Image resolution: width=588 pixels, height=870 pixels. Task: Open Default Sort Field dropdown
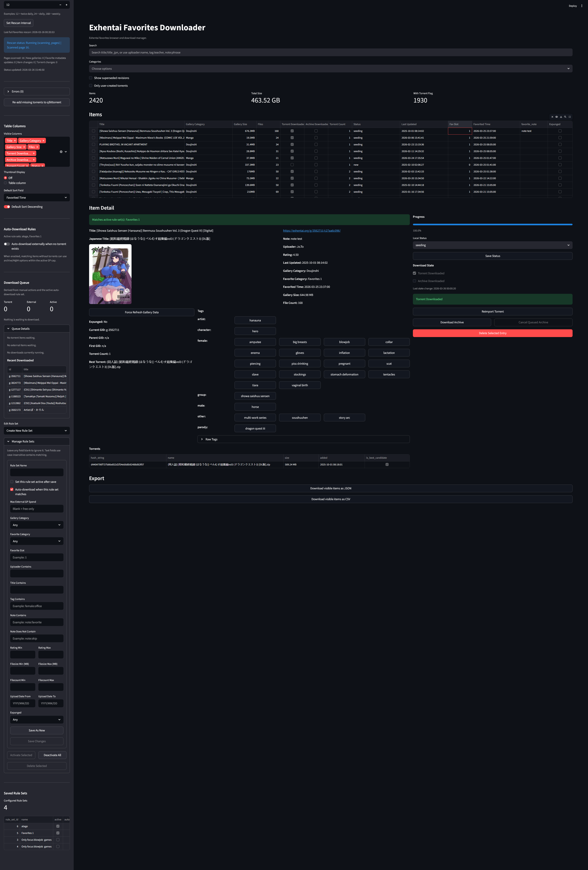(37, 198)
